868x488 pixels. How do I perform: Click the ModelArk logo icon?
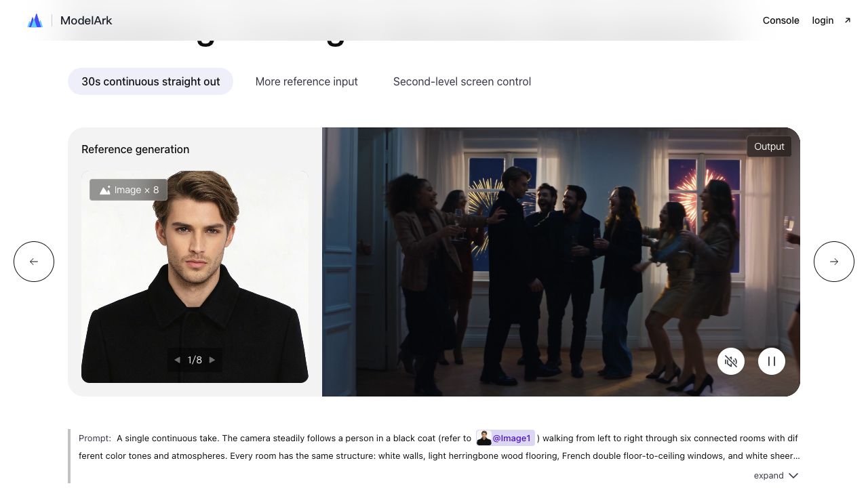[35, 20]
